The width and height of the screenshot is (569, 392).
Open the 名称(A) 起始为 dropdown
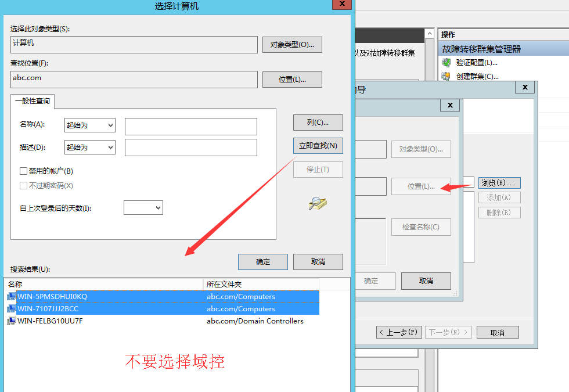[90, 125]
